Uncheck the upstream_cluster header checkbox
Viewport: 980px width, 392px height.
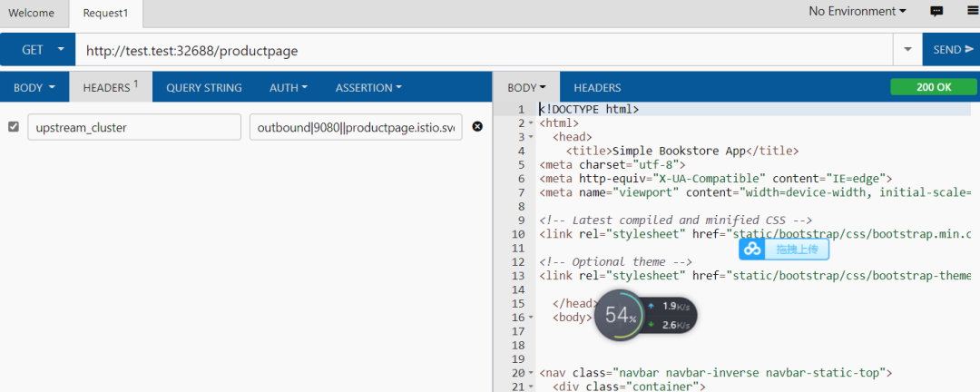pyautogui.click(x=13, y=127)
